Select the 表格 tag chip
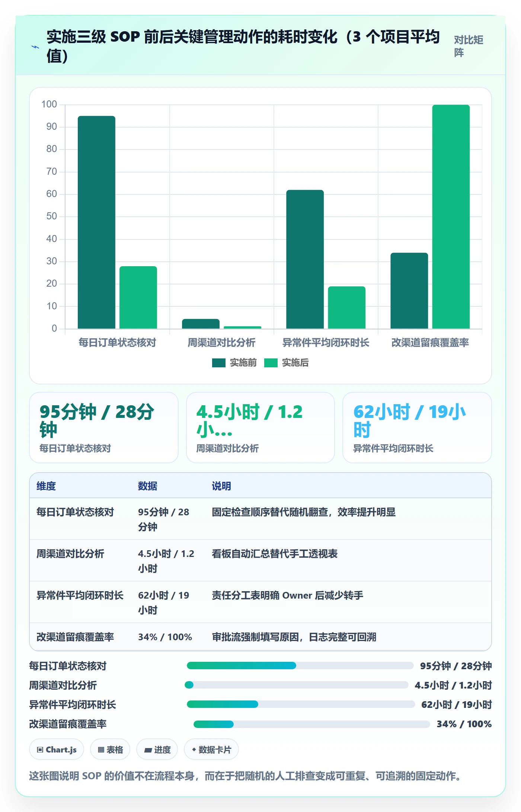 110,750
